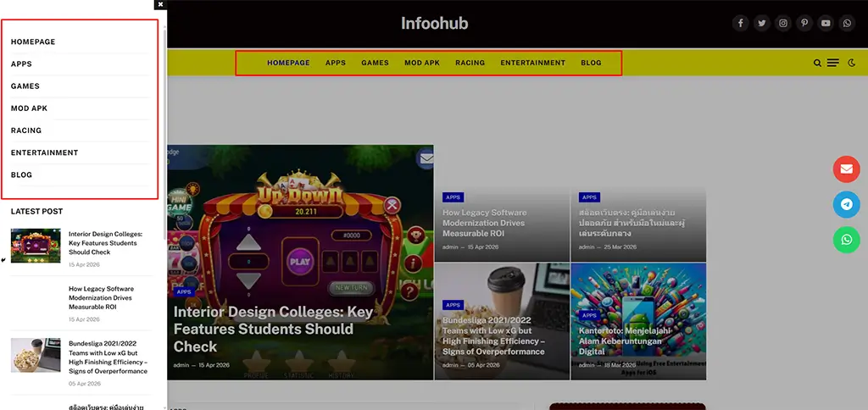Image resolution: width=868 pixels, height=410 pixels.
Task: Select APPS in the sidebar menu
Action: (x=21, y=64)
